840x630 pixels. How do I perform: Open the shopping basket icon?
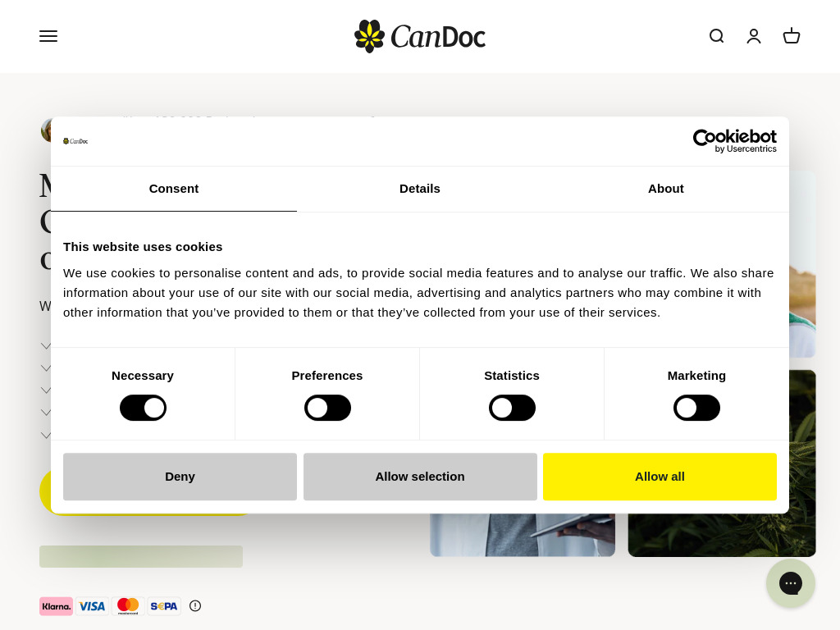coord(792,36)
